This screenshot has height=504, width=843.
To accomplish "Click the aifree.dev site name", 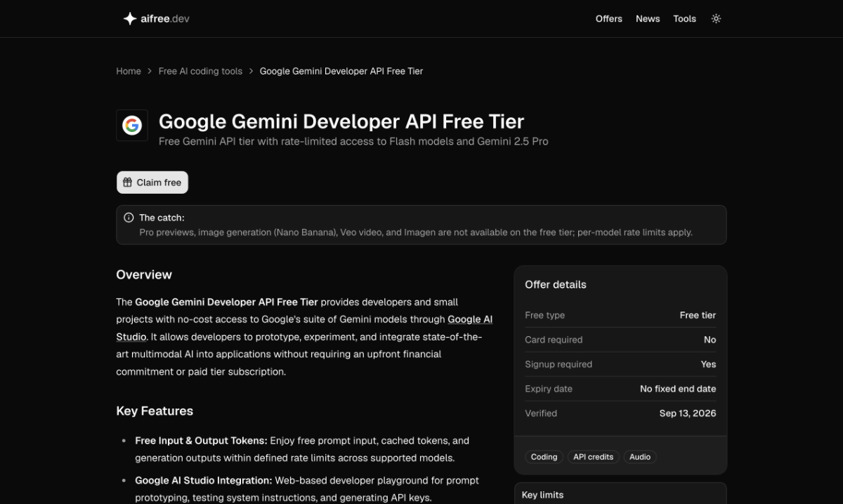I will (x=166, y=19).
